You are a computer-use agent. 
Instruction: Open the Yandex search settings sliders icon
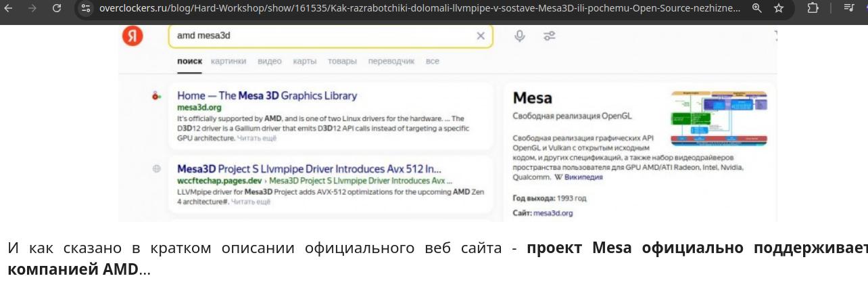[549, 36]
